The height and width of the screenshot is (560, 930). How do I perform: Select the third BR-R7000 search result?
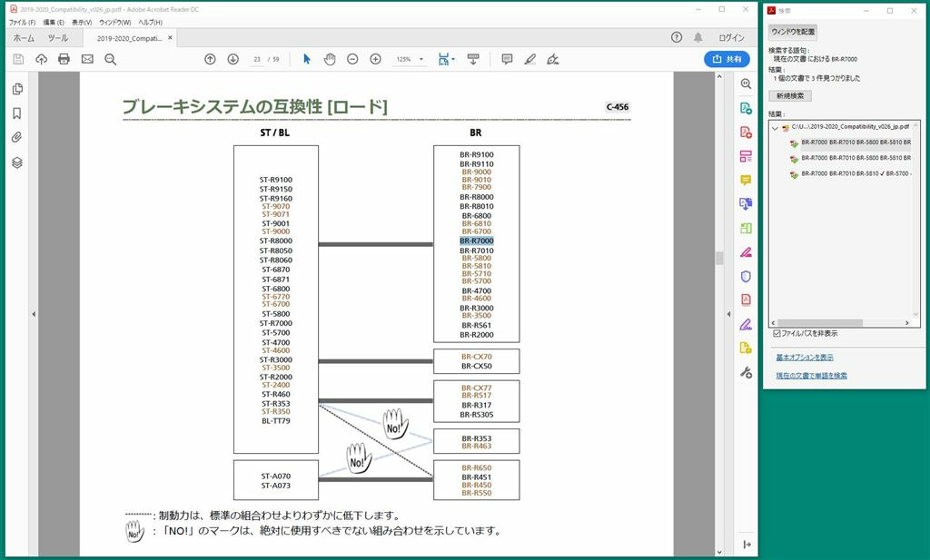click(x=854, y=172)
